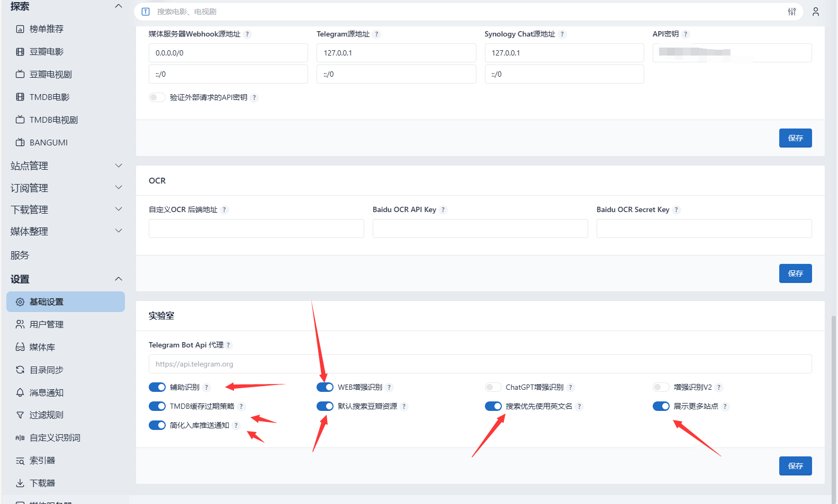Toggle 默认搜索豆瓣资源 switch
838x504 pixels.
tap(325, 406)
